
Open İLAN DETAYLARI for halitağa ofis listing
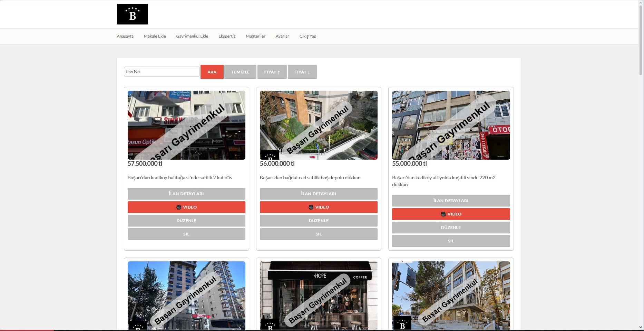tap(186, 194)
